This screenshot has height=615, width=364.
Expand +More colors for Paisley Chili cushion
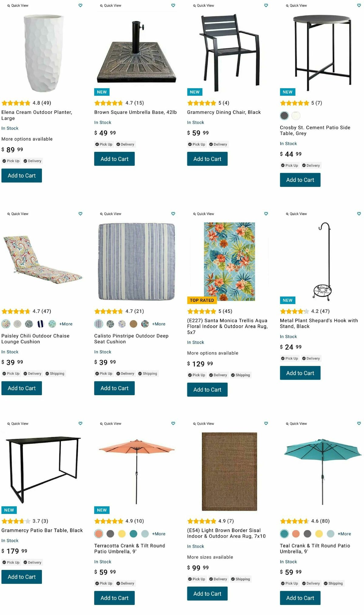pyautogui.click(x=66, y=324)
